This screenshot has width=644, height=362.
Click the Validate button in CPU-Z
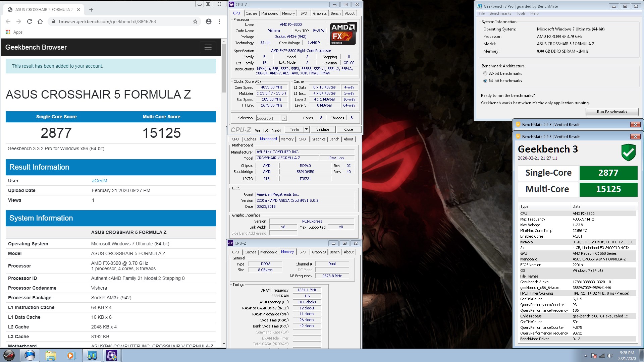pos(323,129)
